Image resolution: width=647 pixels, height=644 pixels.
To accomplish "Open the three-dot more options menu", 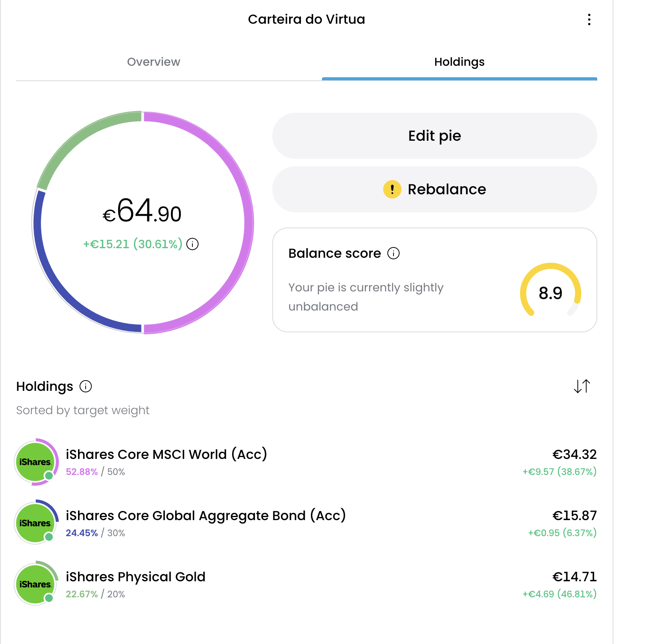I will pyautogui.click(x=589, y=20).
